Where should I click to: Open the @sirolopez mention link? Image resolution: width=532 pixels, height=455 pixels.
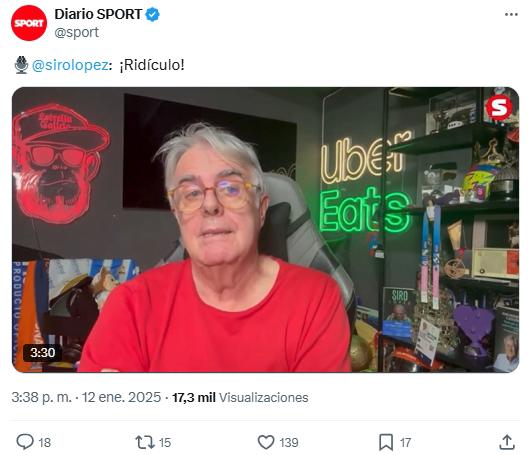point(70,65)
